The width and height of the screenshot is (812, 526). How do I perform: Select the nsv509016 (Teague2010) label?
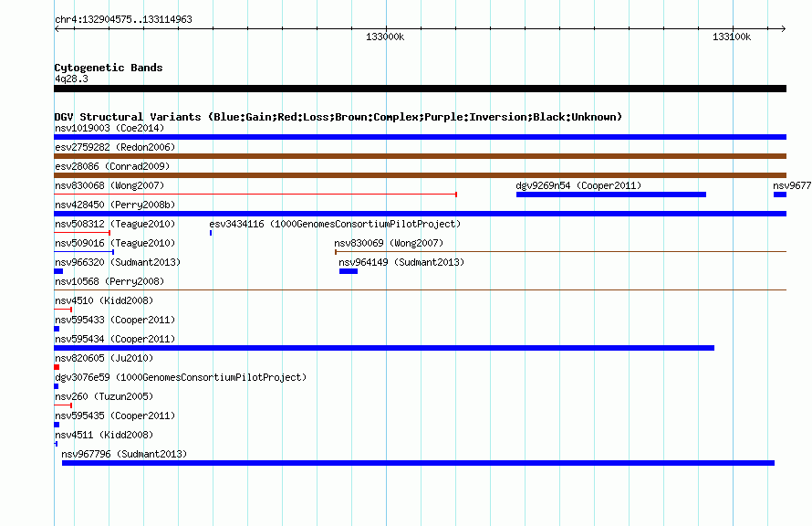(115, 243)
